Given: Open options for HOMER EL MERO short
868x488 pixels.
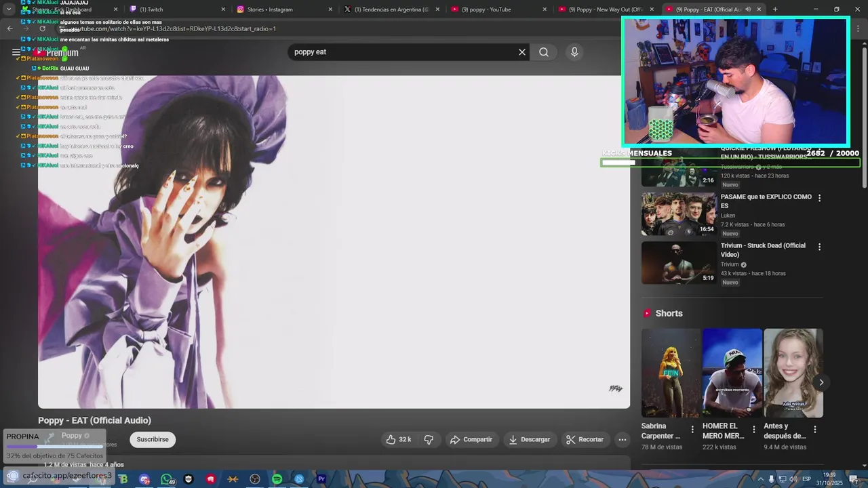Looking at the screenshot, I should (753, 429).
